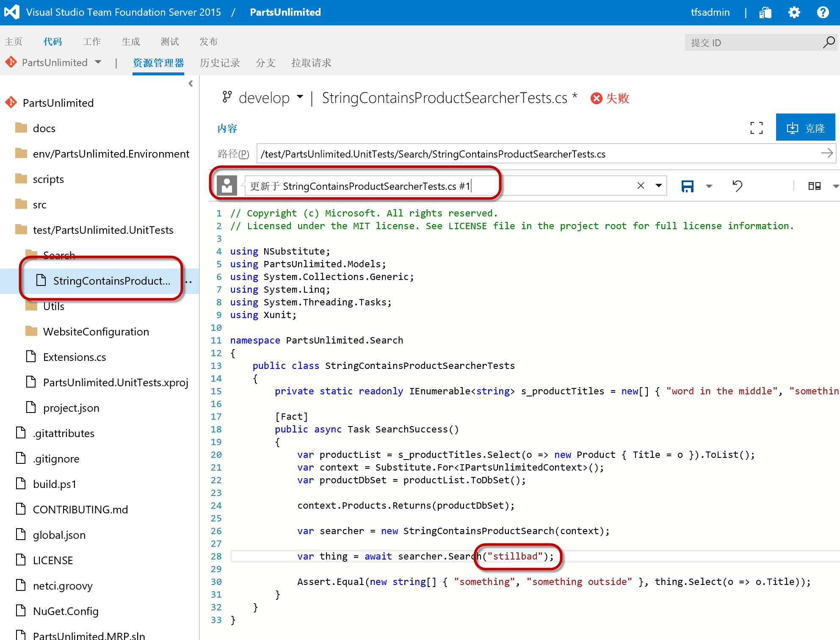Click the 克隆 clone button
840x640 pixels.
coord(805,127)
